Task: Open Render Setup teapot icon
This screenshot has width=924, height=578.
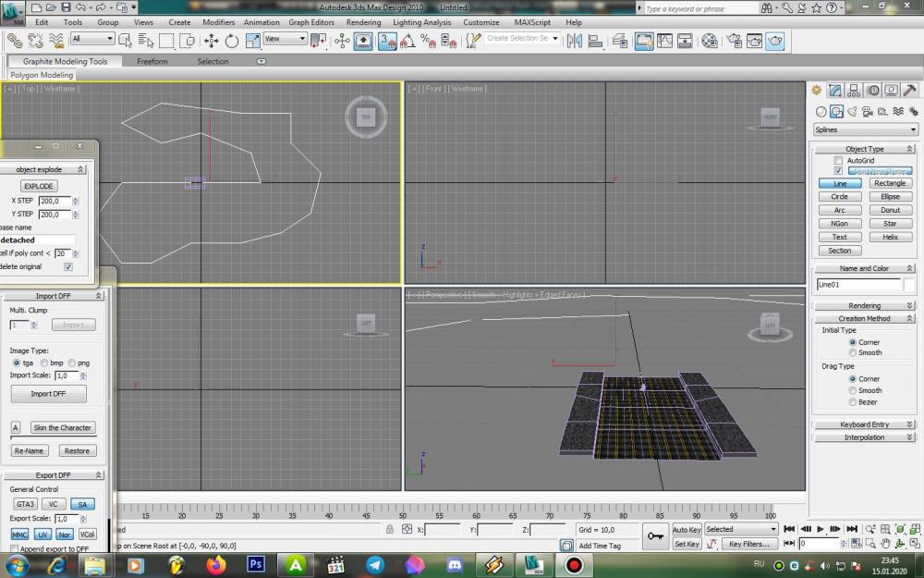Action: 734,41
